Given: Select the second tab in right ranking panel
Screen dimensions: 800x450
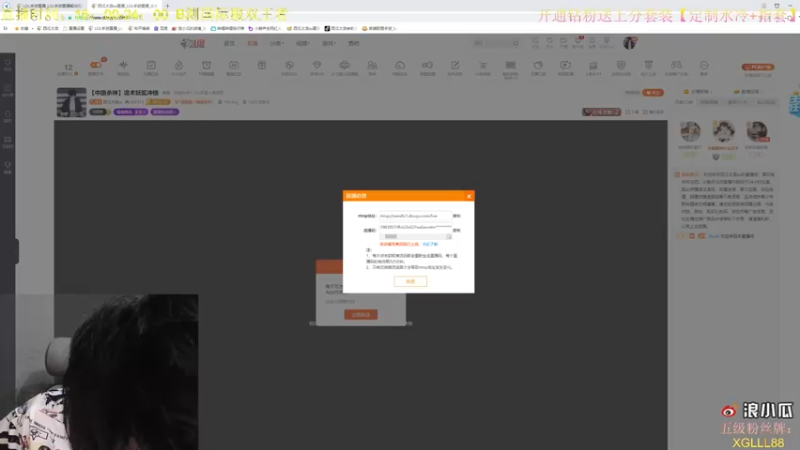Looking at the screenshot, I should [709, 102].
